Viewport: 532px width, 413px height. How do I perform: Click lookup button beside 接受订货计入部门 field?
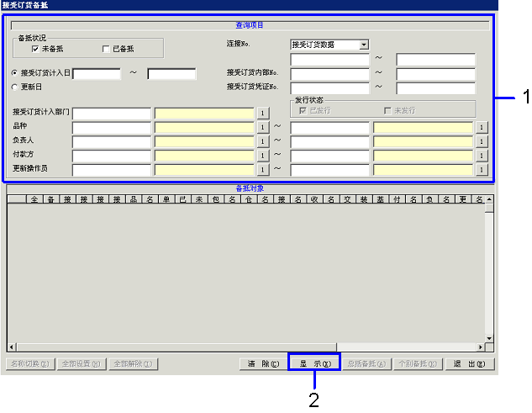(261, 114)
